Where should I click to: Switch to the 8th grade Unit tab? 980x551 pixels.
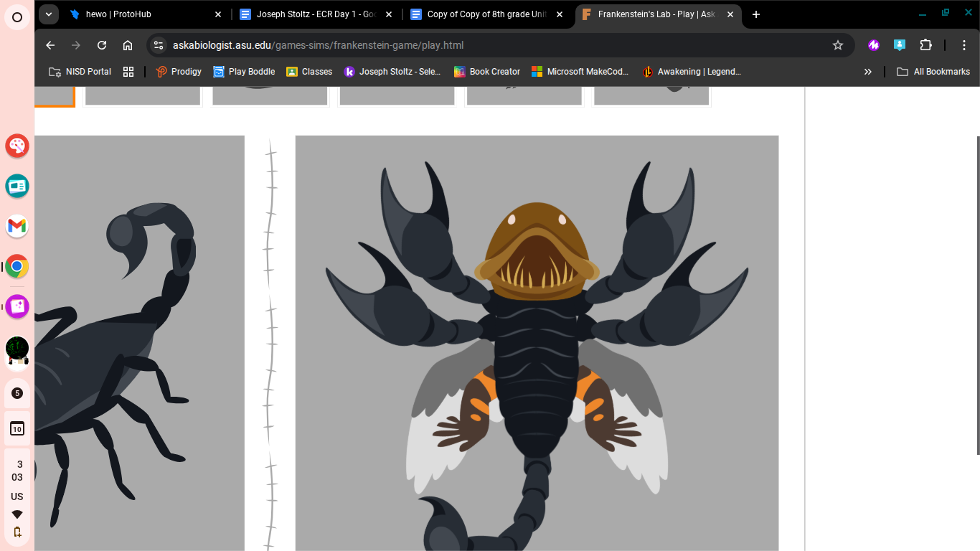(x=477, y=14)
